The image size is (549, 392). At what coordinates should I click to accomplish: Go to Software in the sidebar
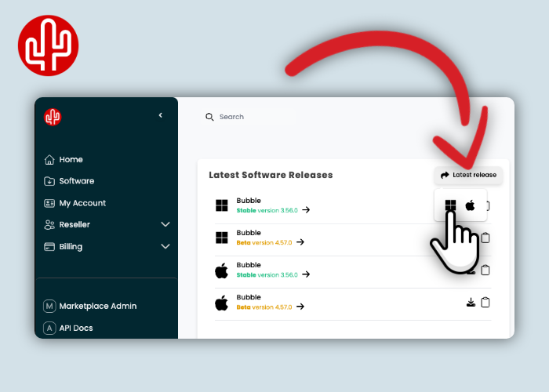pos(76,181)
